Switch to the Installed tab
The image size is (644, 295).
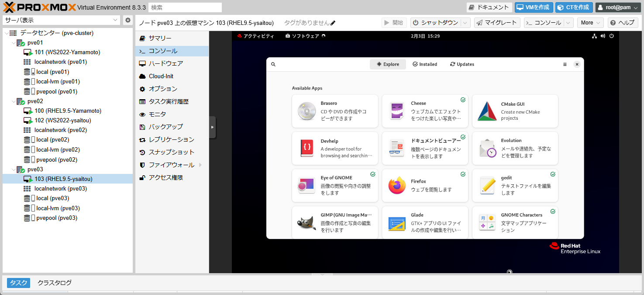point(424,64)
